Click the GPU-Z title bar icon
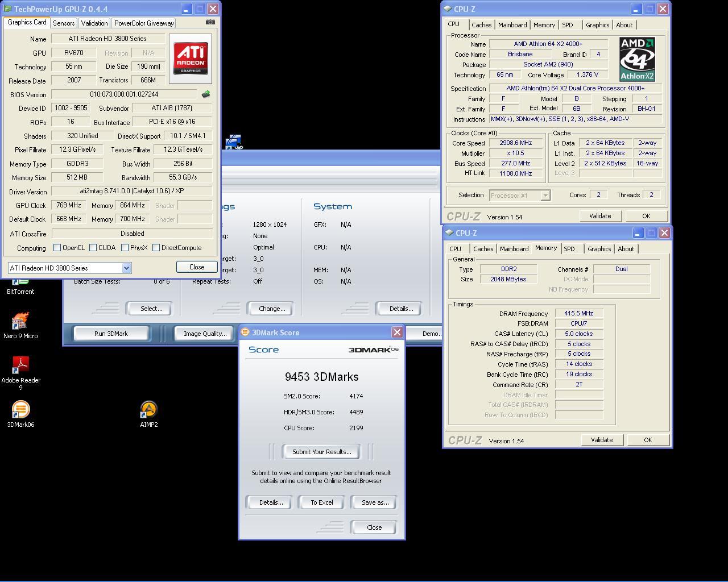728x582 pixels. pos(7,9)
